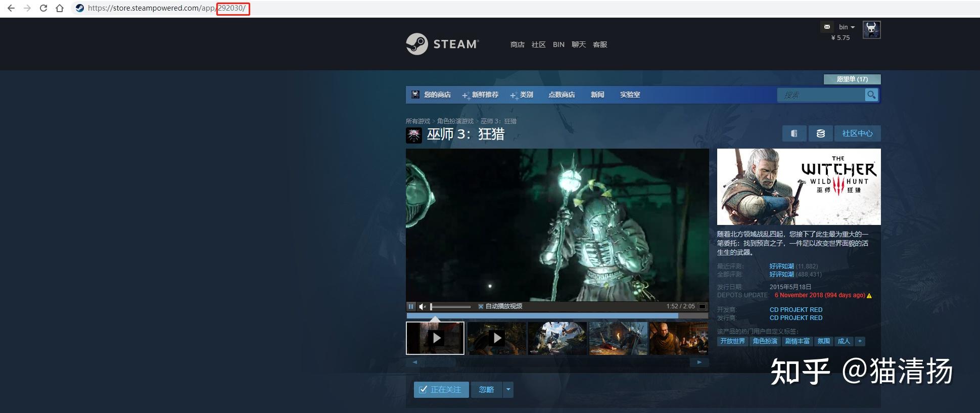
Task: Click the magnifier search icon
Action: pyautogui.click(x=871, y=95)
